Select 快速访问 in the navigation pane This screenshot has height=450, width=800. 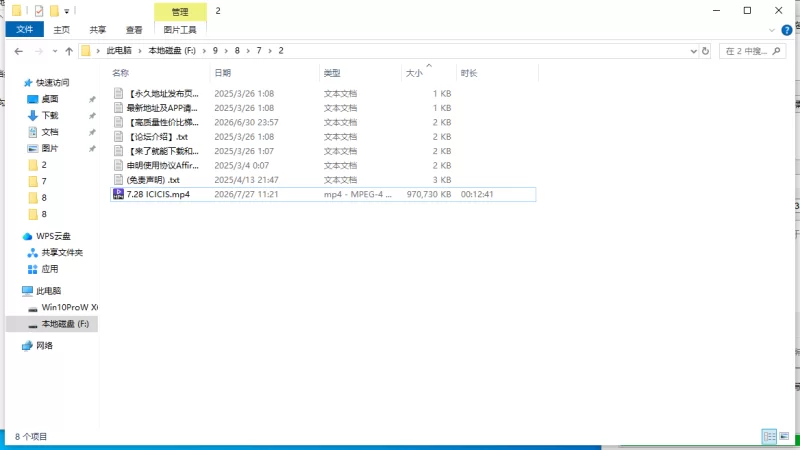coord(52,83)
